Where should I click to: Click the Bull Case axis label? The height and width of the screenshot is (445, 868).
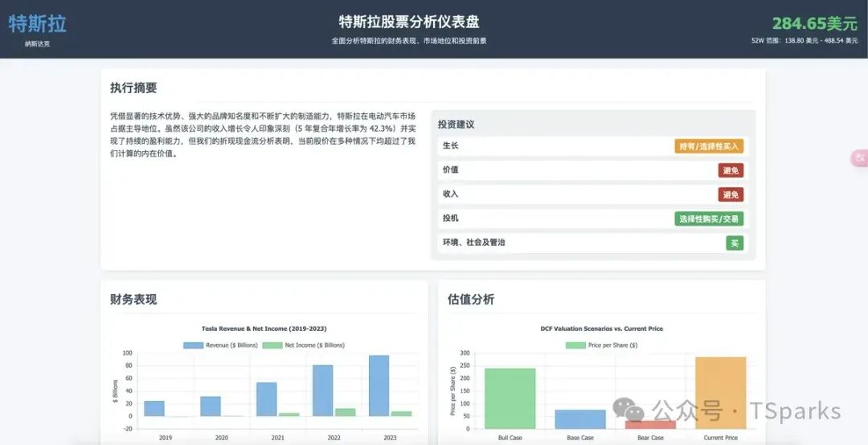point(510,438)
